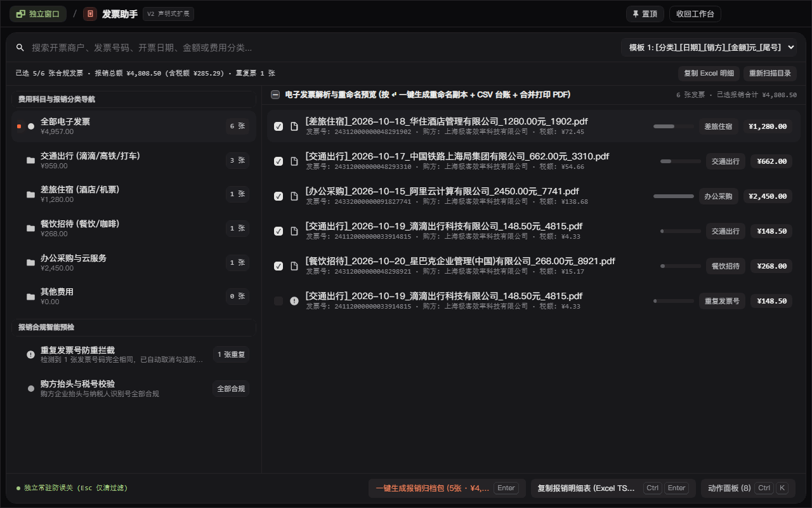Screen dimensions: 812x508
Task: Click 复制 Excel 明细 button
Action: (709, 73)
